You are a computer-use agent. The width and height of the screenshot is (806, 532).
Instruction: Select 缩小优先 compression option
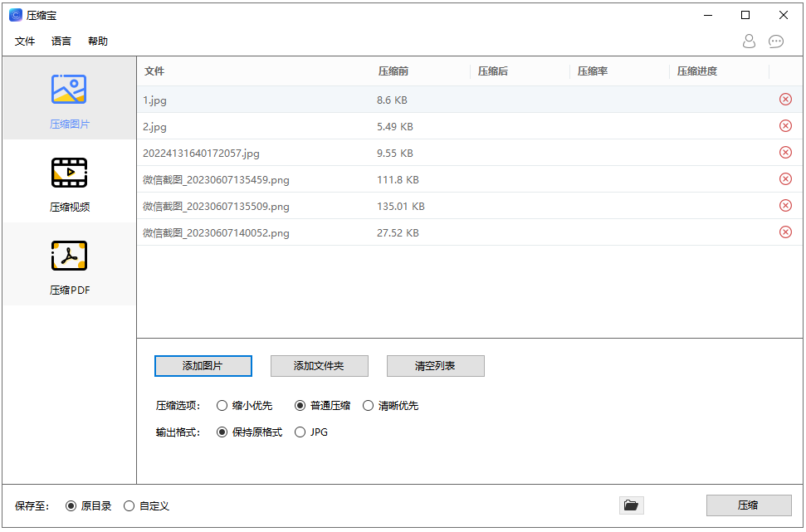[222, 406]
